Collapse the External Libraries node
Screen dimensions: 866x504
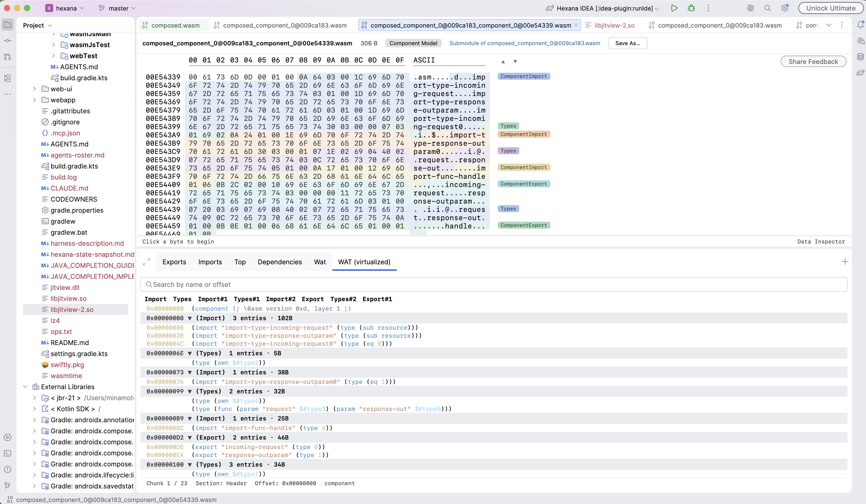click(x=25, y=387)
